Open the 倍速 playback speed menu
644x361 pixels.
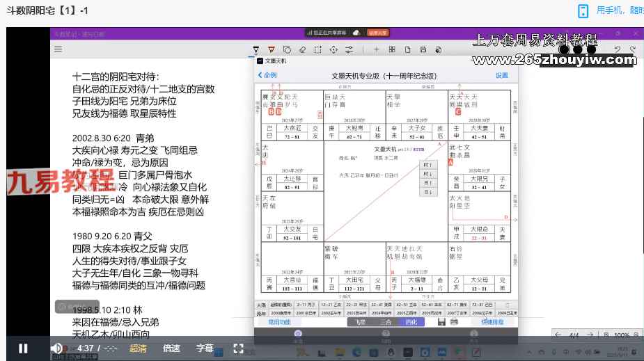tap(171, 348)
